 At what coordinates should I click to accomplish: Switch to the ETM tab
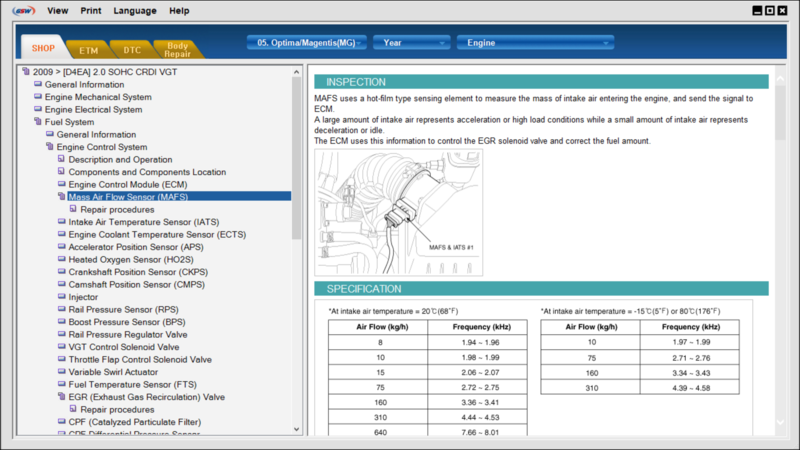pyautogui.click(x=88, y=50)
